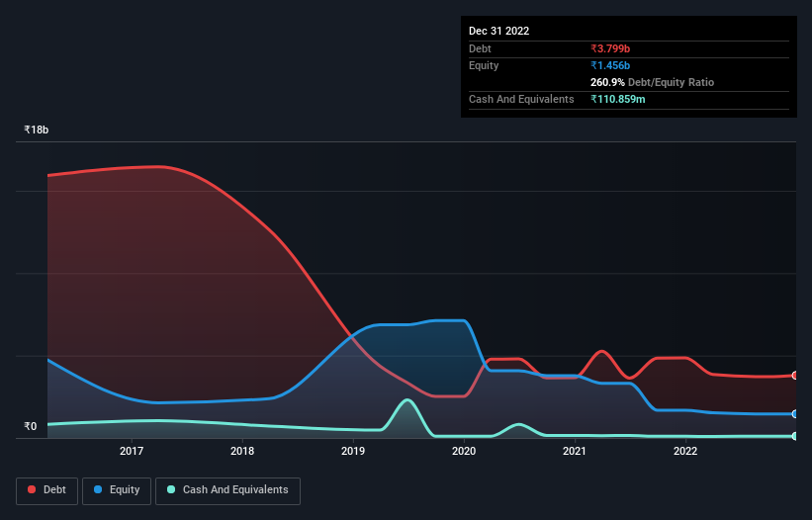The height and width of the screenshot is (520, 812).
Task: Toggle the Debt series legend button
Action: pos(46,490)
